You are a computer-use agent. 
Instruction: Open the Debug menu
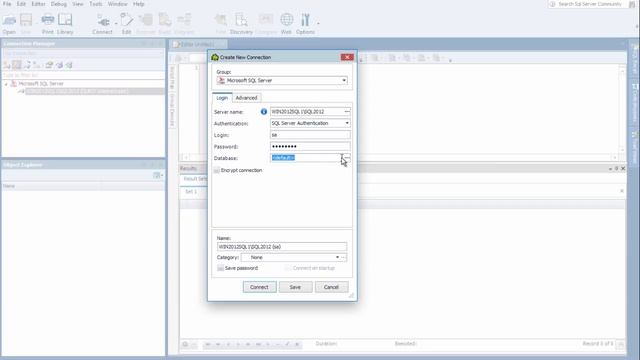[59, 4]
